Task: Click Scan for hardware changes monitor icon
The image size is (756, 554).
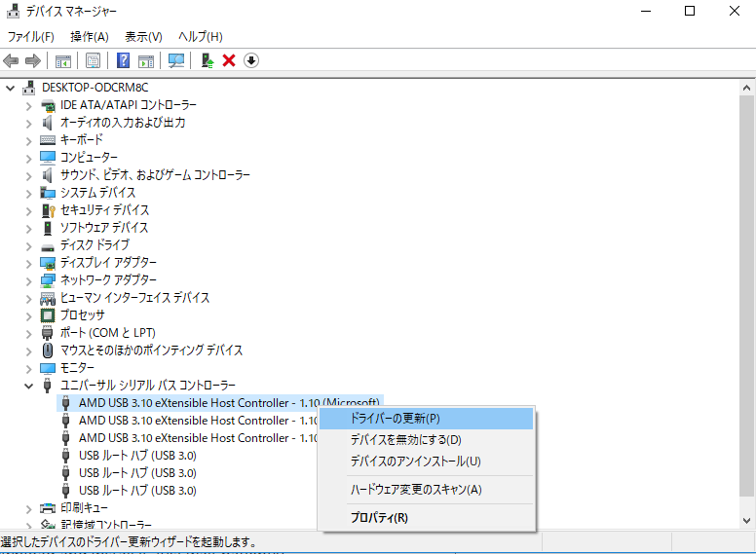Action: [x=176, y=60]
